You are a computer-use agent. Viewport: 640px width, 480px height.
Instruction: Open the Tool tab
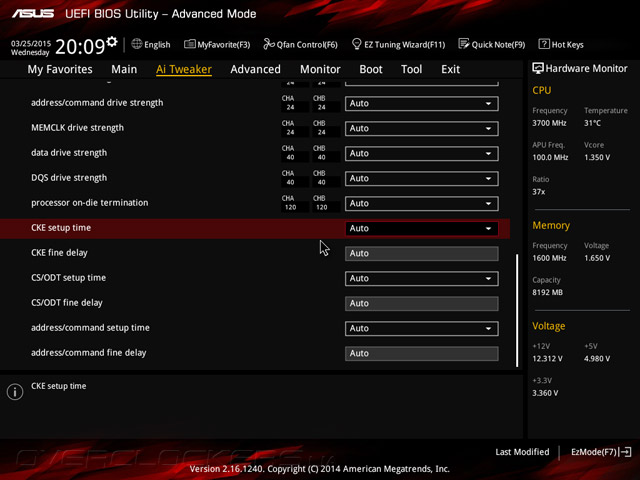[x=411, y=69]
